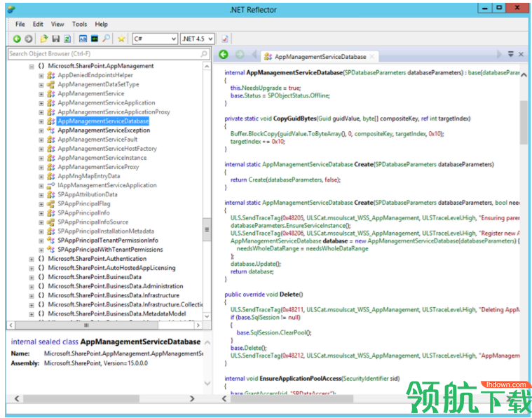Click the AppManagementDataSetType enum icon
The width and height of the screenshot is (532, 418).
point(51,84)
